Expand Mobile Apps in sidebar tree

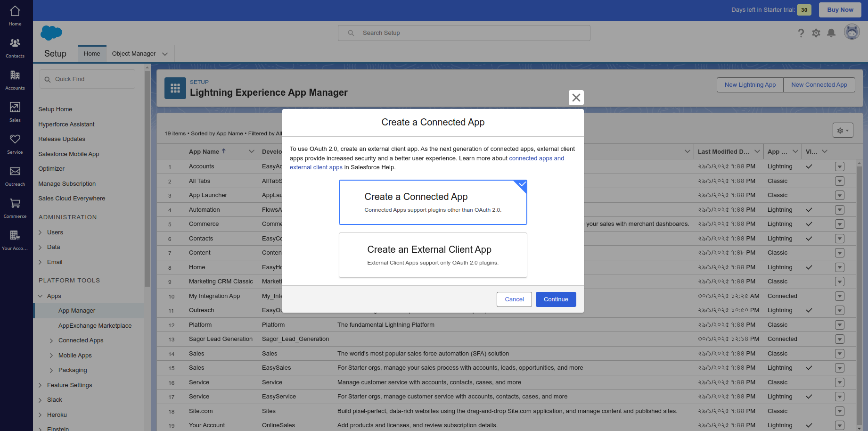coord(51,356)
